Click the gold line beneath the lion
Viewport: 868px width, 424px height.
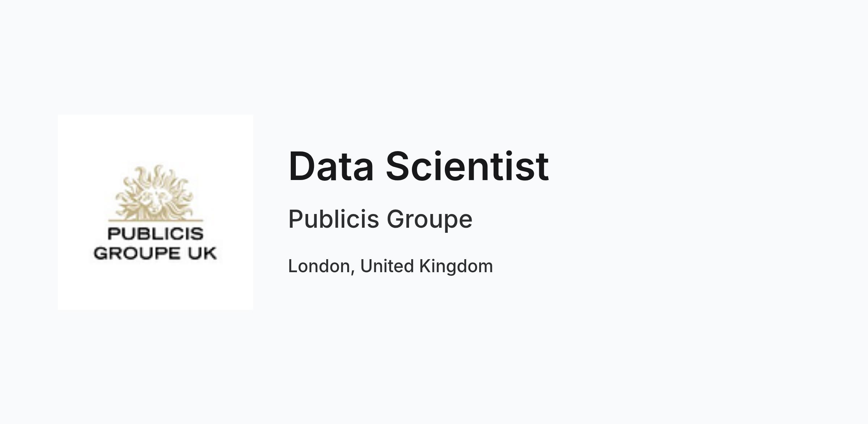pyautogui.click(x=156, y=220)
